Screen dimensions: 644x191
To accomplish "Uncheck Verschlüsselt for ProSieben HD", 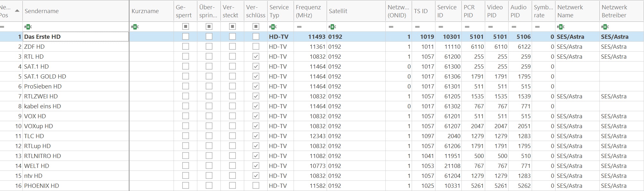I will pyautogui.click(x=256, y=86).
